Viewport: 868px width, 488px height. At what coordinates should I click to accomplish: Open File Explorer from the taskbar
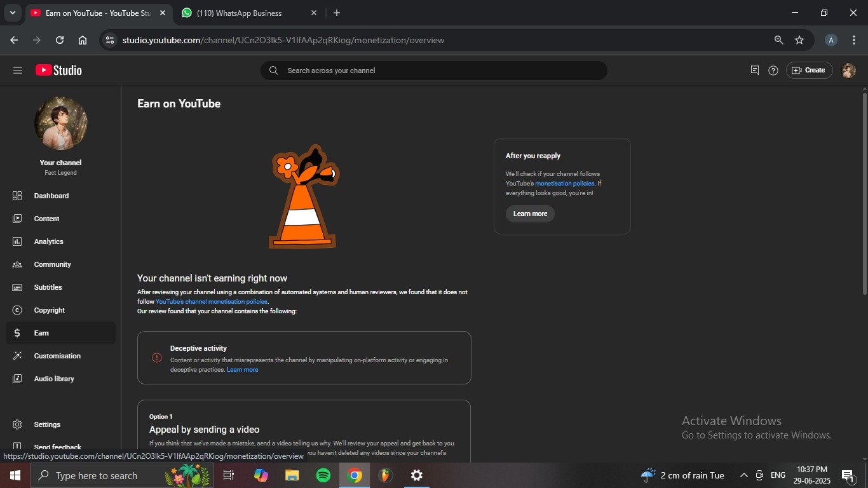click(x=292, y=475)
